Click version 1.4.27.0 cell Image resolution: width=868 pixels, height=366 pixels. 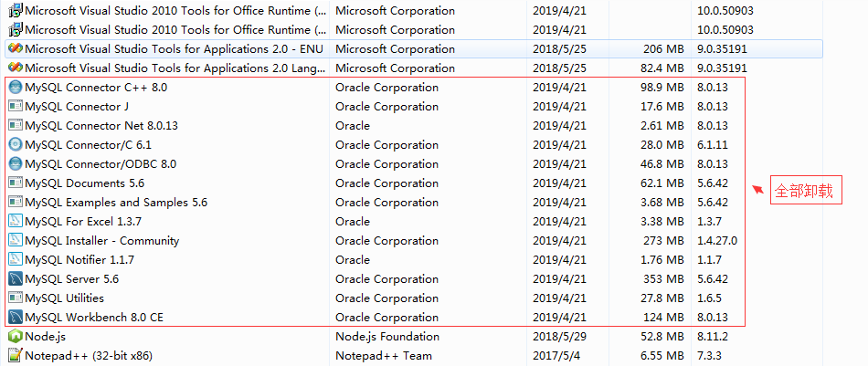click(717, 241)
